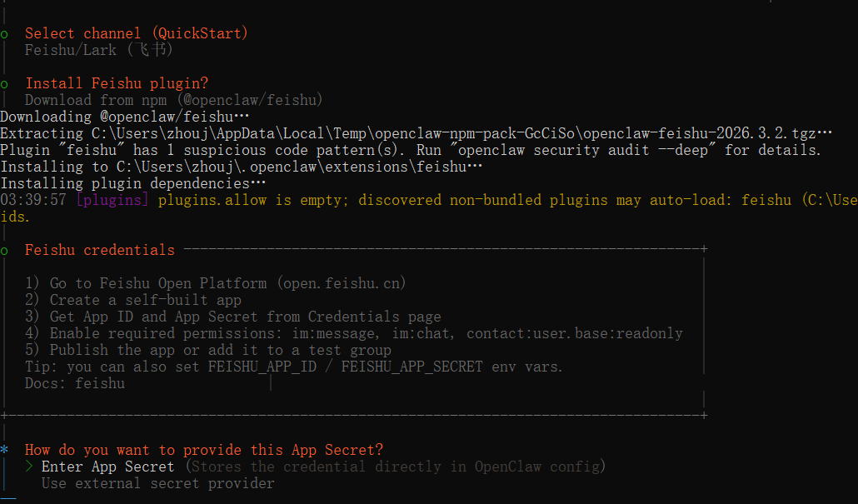Image resolution: width=858 pixels, height=504 pixels.
Task: Click the Feishu/Lark channel answer
Action: point(98,50)
